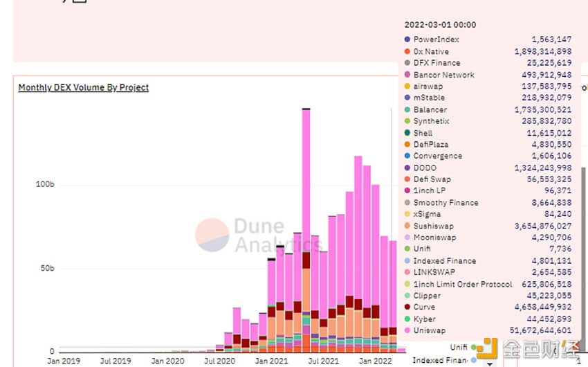Image resolution: width=588 pixels, height=367 pixels.
Task: Select the Jan 2022 x-axis label
Action: click(x=375, y=361)
